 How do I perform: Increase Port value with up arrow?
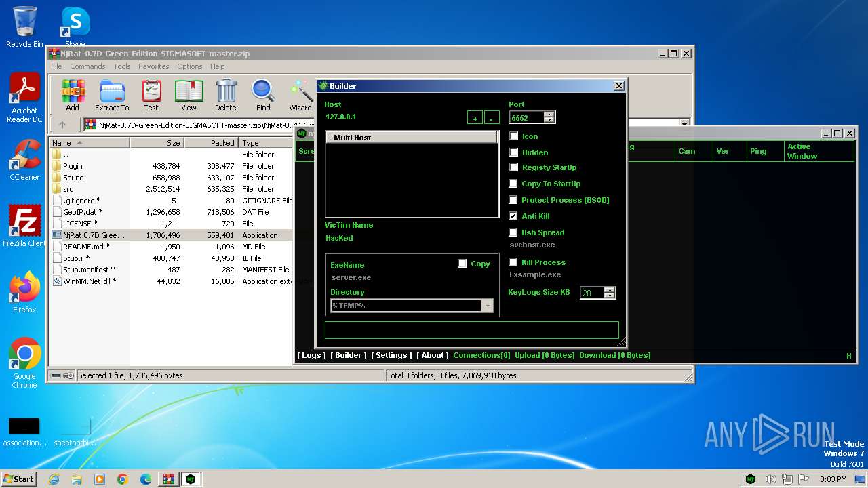(549, 115)
